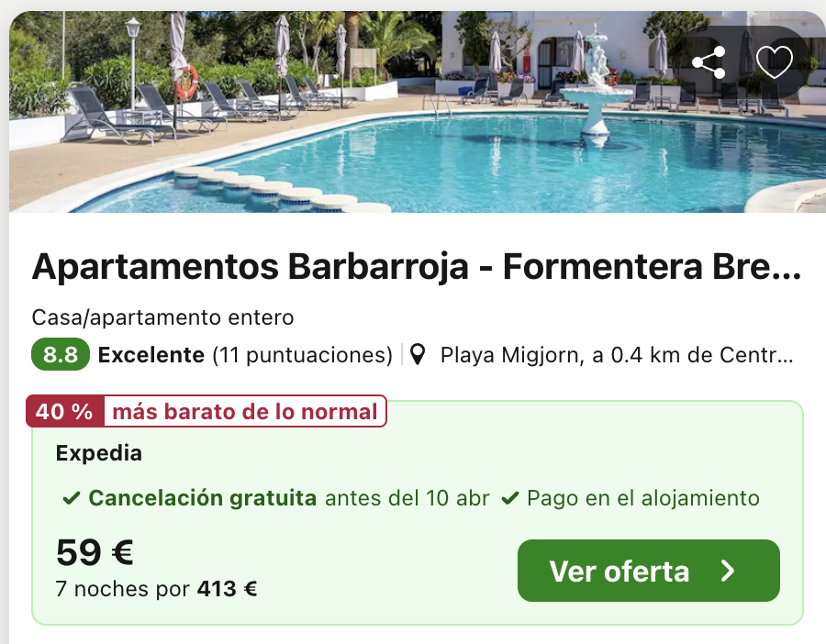This screenshot has height=644, width=826.
Task: Click the 8.8 rating badge
Action: [61, 354]
